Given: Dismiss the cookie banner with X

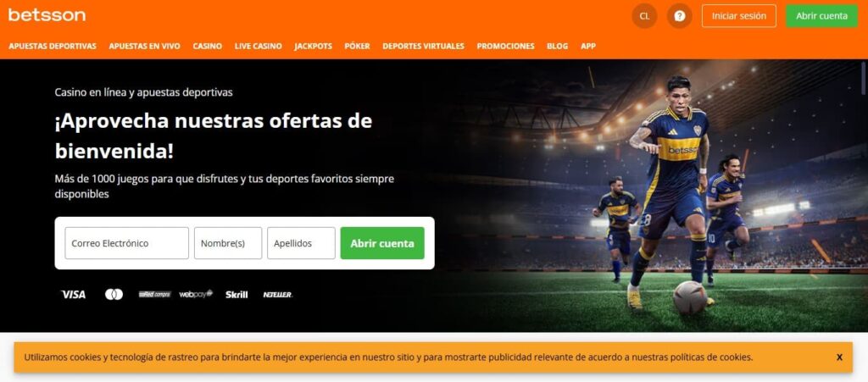Looking at the screenshot, I should 839,357.
